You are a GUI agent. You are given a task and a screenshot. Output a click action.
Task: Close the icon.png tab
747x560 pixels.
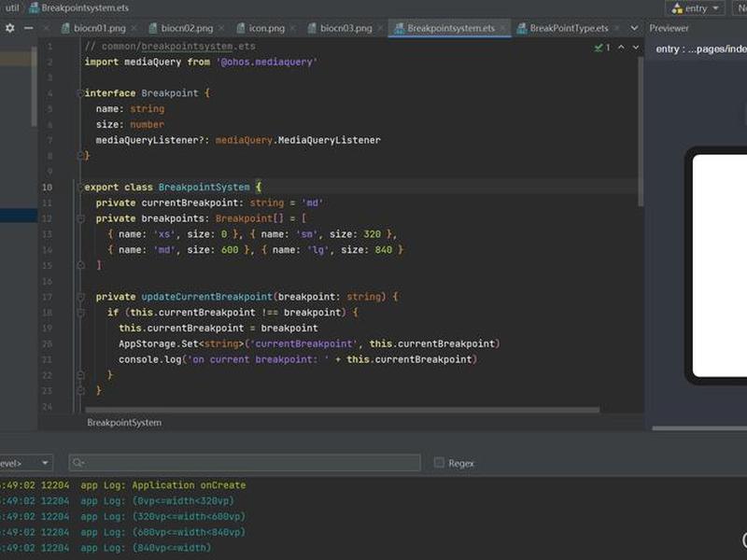click(292, 29)
